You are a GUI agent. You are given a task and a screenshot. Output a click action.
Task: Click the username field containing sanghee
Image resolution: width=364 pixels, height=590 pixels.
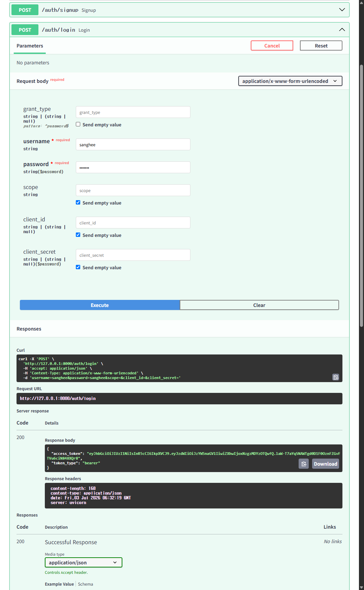pos(133,145)
